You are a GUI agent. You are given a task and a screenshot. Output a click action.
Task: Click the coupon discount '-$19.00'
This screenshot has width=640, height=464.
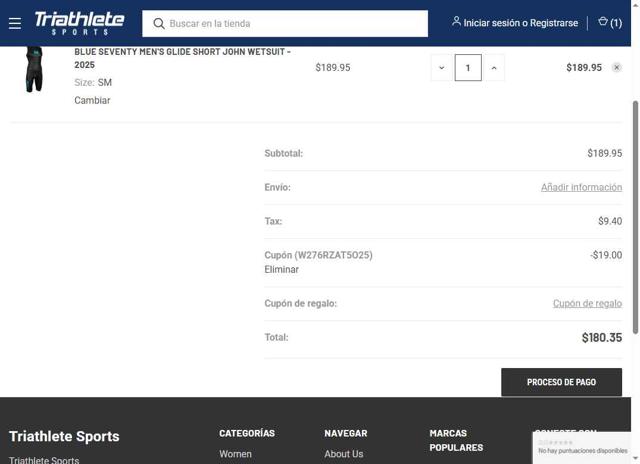tap(606, 255)
